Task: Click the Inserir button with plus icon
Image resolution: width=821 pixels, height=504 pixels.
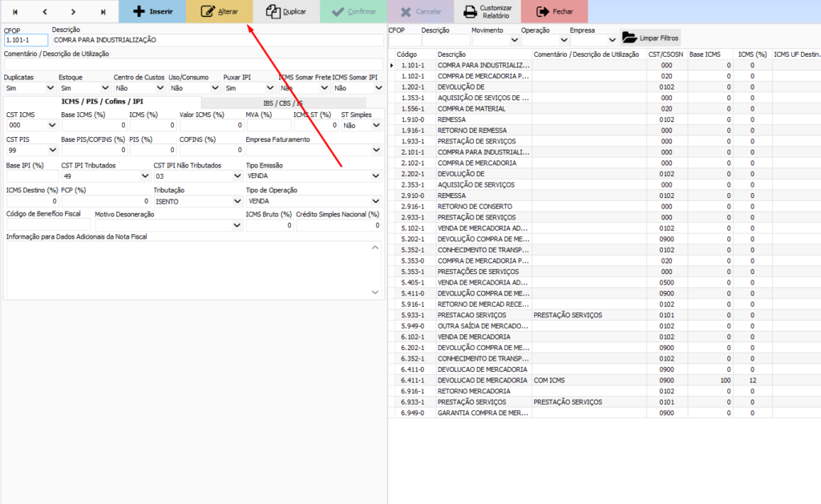Action: 152,12
